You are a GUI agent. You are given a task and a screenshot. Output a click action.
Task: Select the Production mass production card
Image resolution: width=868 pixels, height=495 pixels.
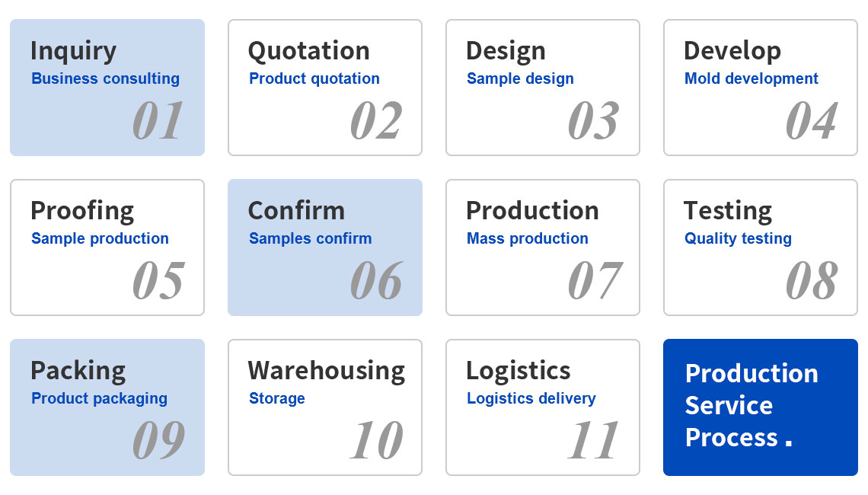click(542, 247)
